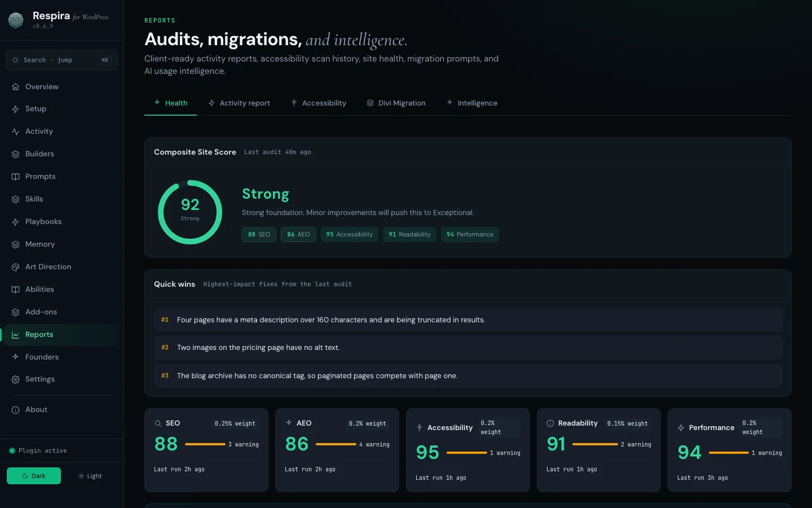Click the Skills layers icon
The width and height of the screenshot is (812, 508).
point(15,199)
